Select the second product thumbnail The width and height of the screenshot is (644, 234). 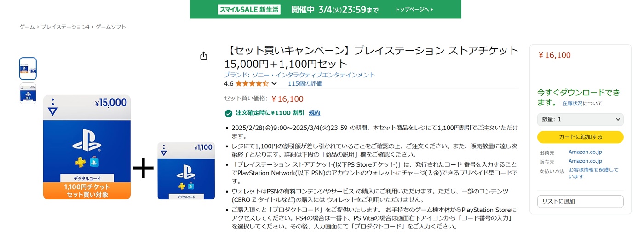(28, 93)
